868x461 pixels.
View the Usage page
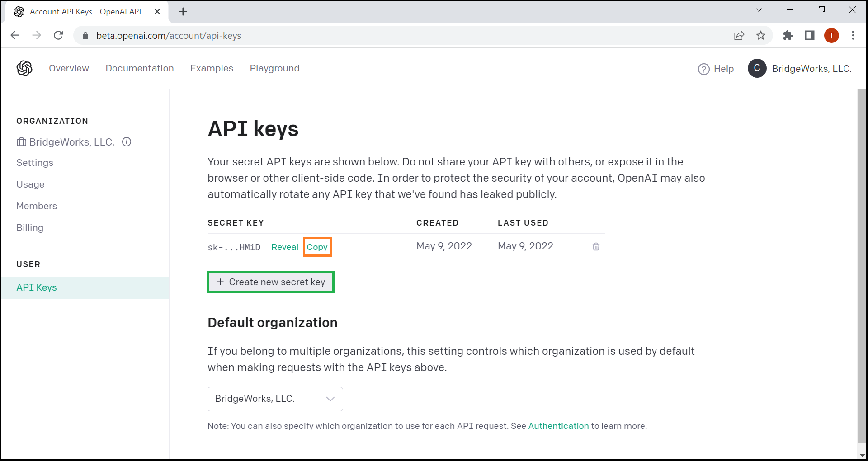click(x=30, y=184)
